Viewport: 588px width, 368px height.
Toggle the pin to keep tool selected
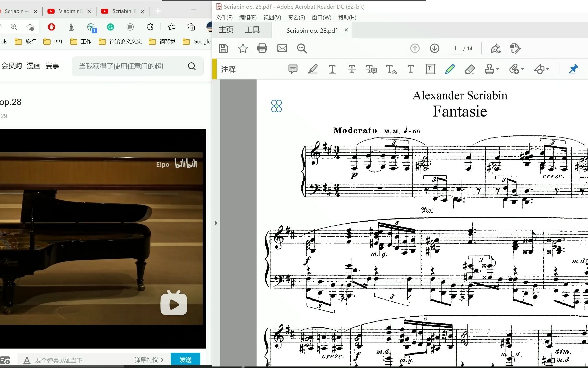[x=573, y=69]
